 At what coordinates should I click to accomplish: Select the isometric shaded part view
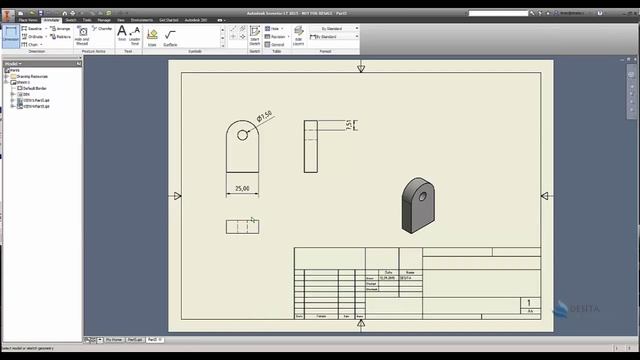(418, 205)
